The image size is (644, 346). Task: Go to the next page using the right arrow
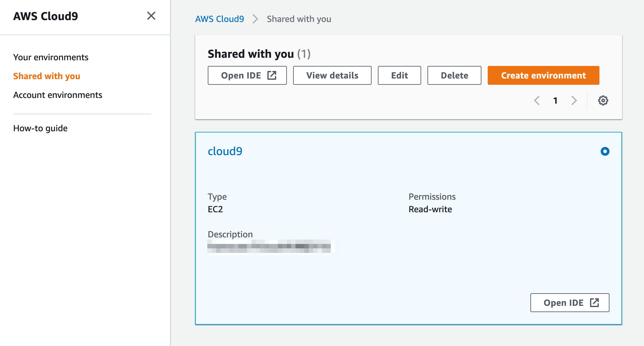coord(574,100)
